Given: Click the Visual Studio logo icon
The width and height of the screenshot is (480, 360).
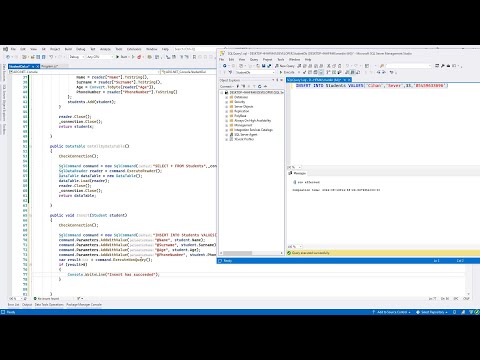Looking at the screenshot, I should pos(5,49).
